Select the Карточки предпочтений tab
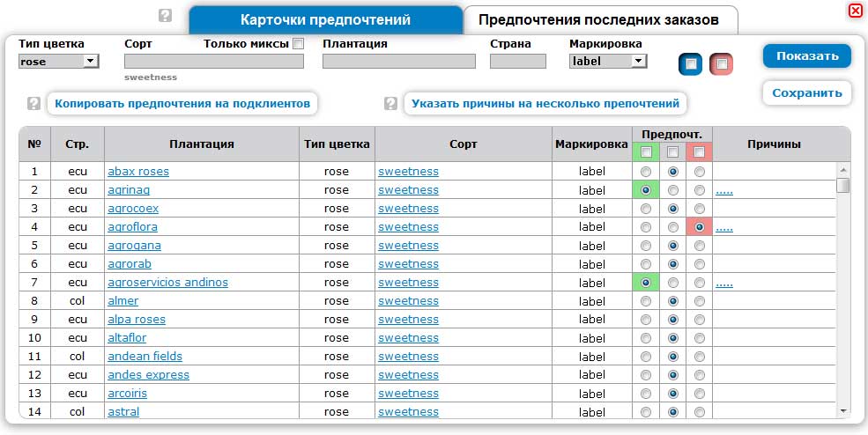Screen dimensions: 868x435 (325, 19)
